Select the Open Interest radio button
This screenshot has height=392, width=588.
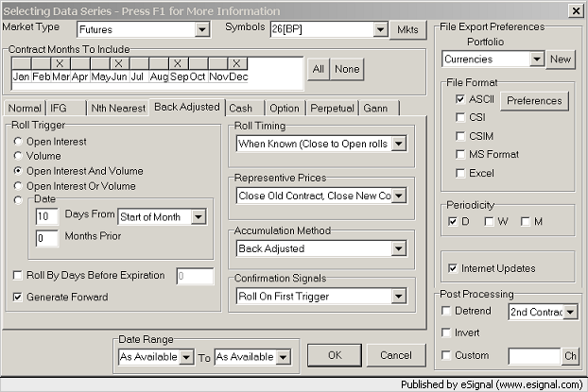click(18, 142)
